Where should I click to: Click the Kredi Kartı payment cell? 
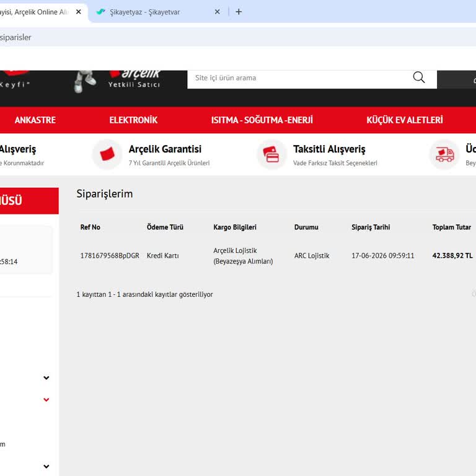(x=163, y=255)
